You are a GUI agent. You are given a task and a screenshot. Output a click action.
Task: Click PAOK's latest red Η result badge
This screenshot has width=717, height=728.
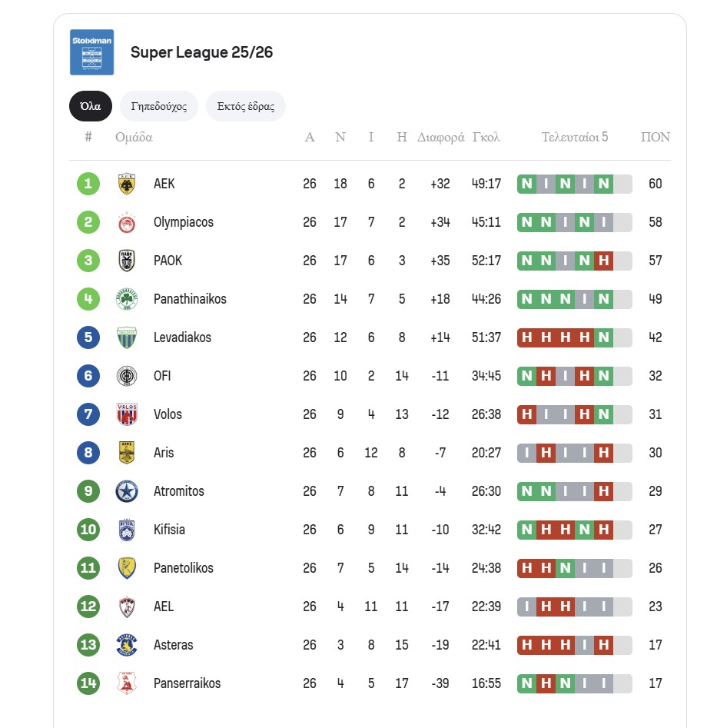[603, 261]
